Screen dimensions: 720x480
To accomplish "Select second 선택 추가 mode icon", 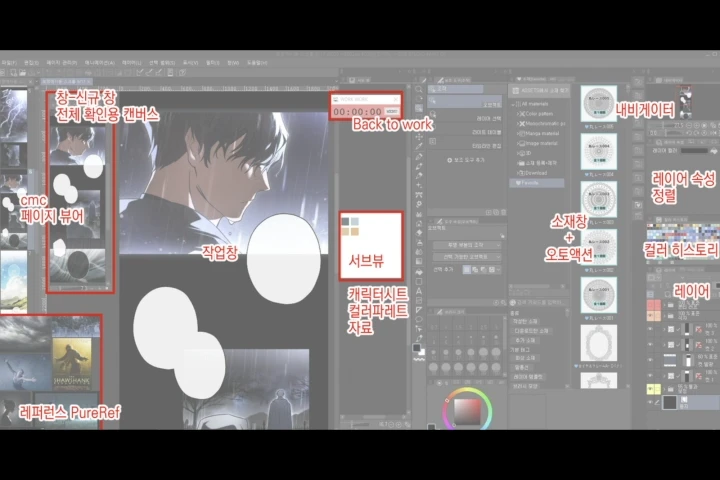I will tap(475, 270).
